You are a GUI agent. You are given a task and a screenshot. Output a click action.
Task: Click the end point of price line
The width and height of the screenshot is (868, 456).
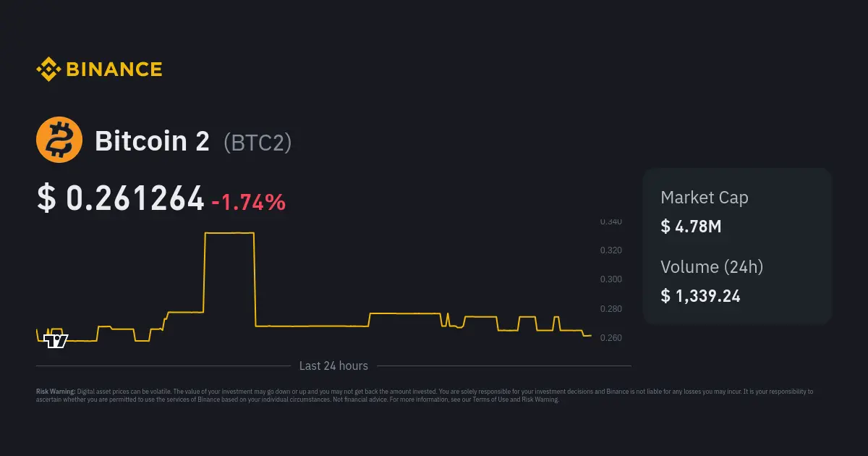pyautogui.click(x=590, y=336)
